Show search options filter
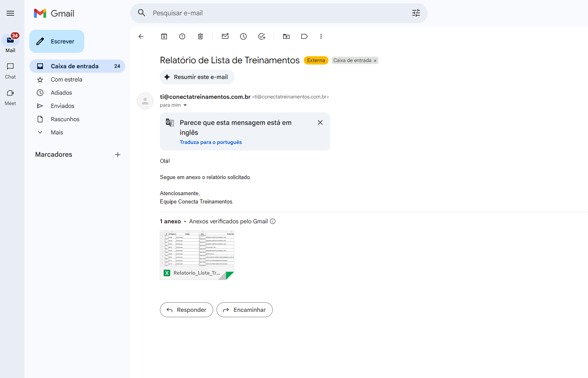This screenshot has width=588, height=378. pos(416,13)
